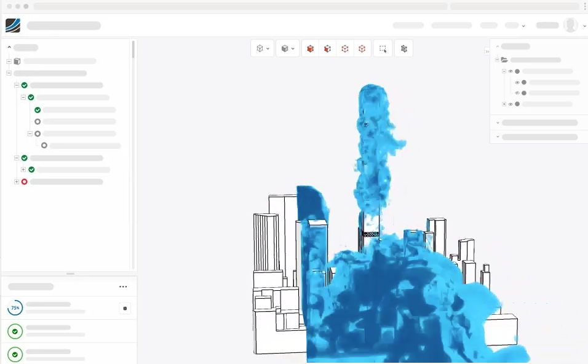Activate the marquee box selection tool
This screenshot has width=588, height=364.
pyautogui.click(x=382, y=49)
